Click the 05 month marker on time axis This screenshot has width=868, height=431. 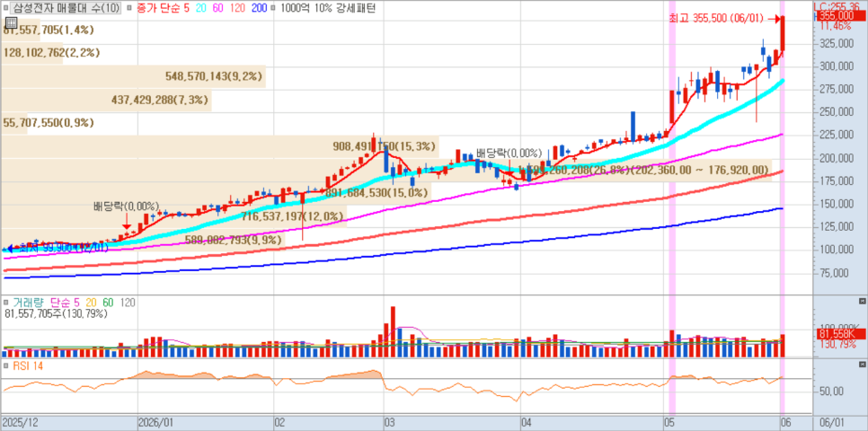[x=669, y=423]
